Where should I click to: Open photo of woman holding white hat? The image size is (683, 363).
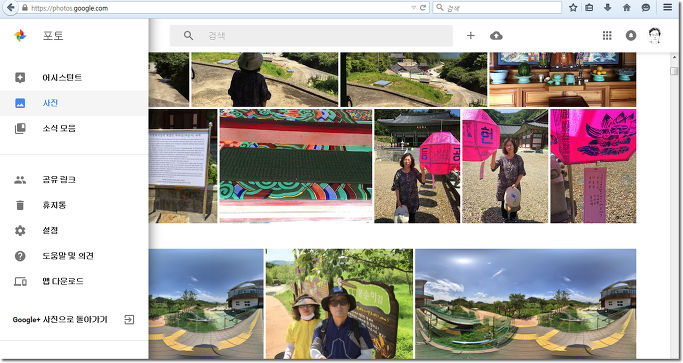pyautogui.click(x=505, y=166)
